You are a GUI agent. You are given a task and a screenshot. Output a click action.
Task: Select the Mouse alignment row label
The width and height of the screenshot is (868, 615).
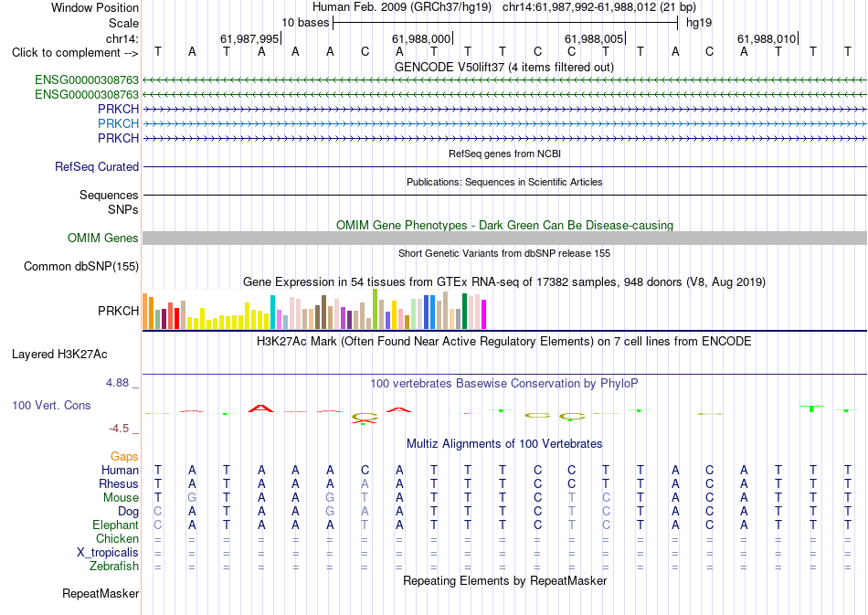point(120,498)
